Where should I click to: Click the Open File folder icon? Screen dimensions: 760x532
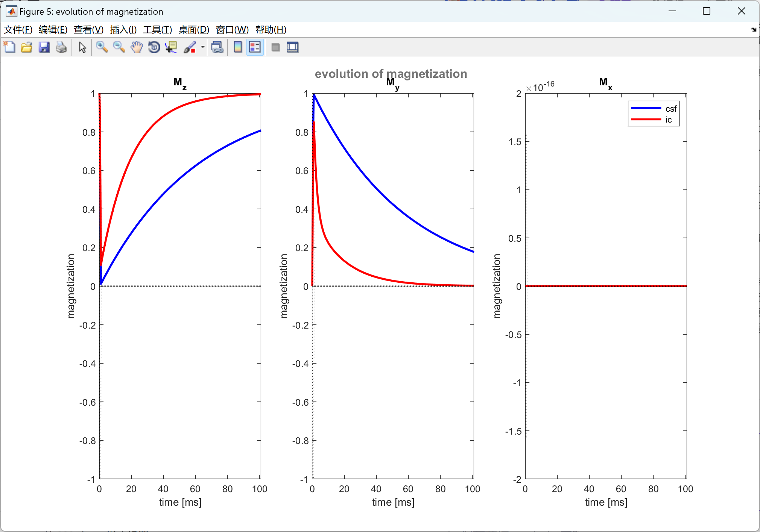(x=26, y=47)
